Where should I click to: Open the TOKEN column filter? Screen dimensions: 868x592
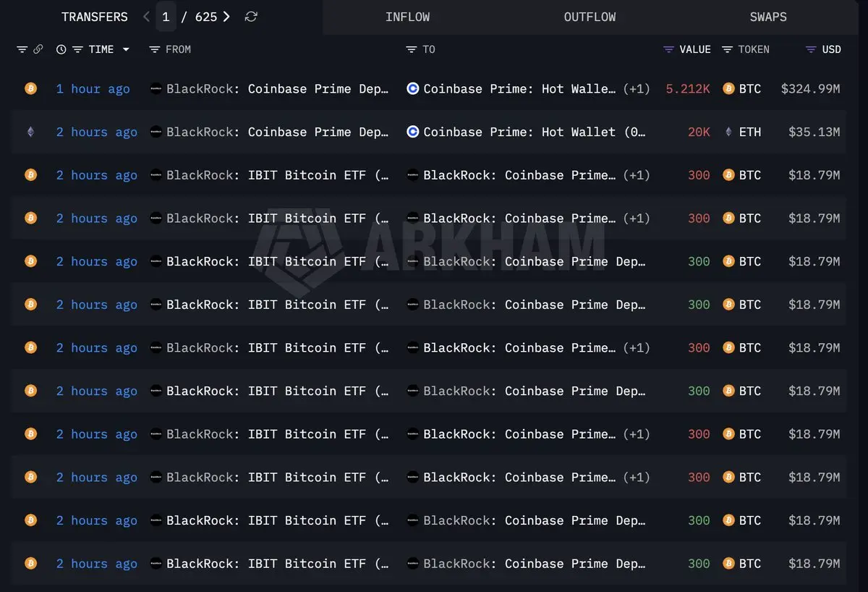[728, 49]
